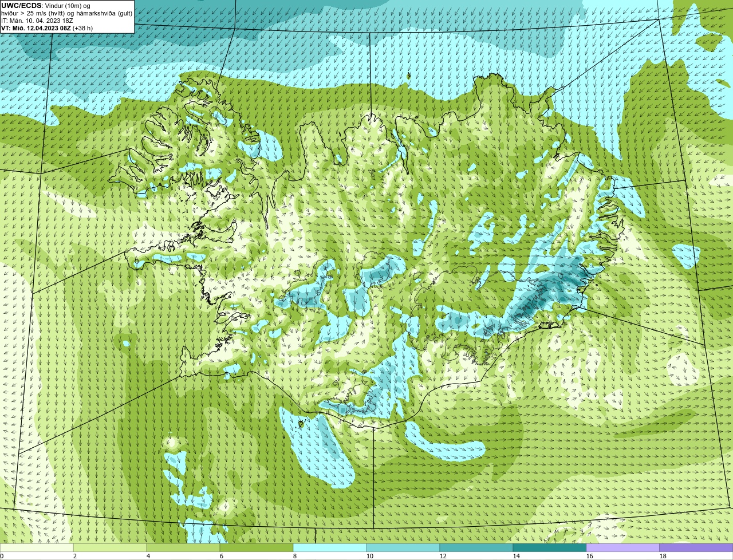733x560 pixels.
Task: Click the 'IT: Mán. 10. 04. 2023 18Z' line
Action: click(37, 21)
